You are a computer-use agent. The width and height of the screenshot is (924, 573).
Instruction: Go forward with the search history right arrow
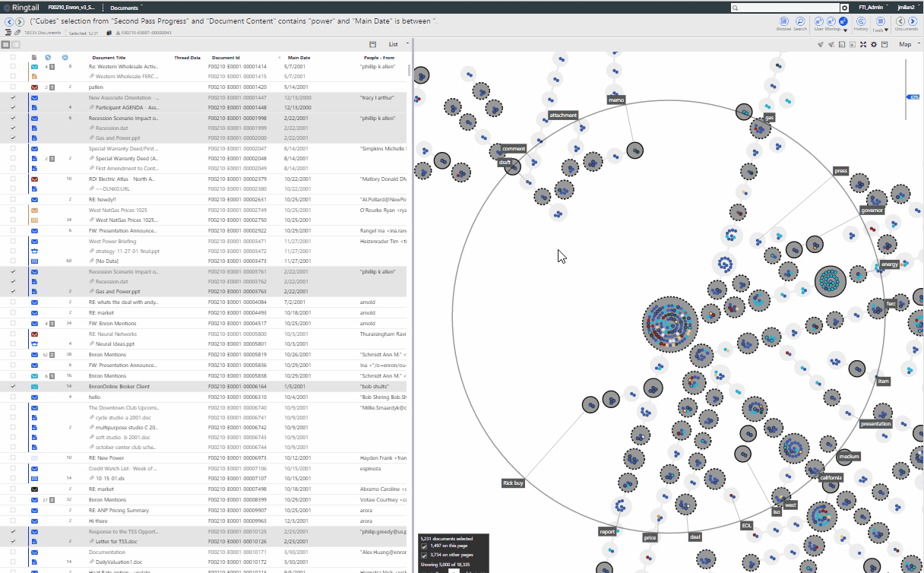click(20, 21)
